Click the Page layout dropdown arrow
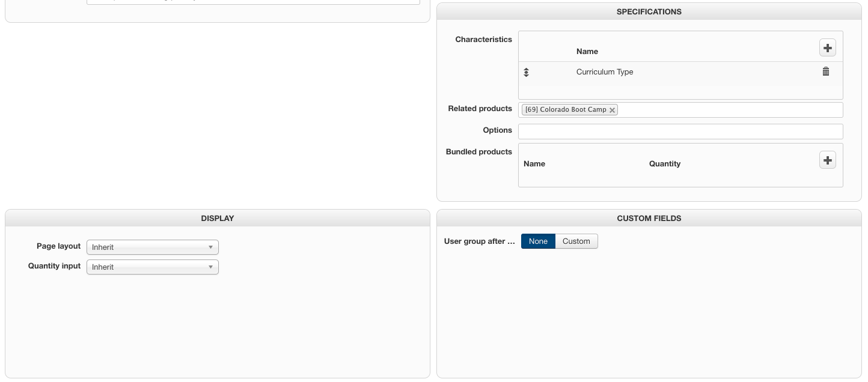This screenshot has height=382, width=868. point(210,247)
